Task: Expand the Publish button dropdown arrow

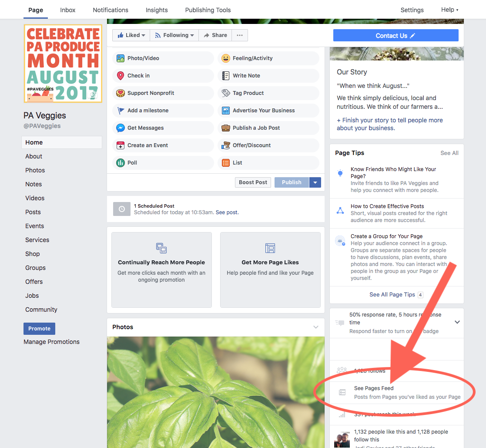Action: click(x=315, y=182)
